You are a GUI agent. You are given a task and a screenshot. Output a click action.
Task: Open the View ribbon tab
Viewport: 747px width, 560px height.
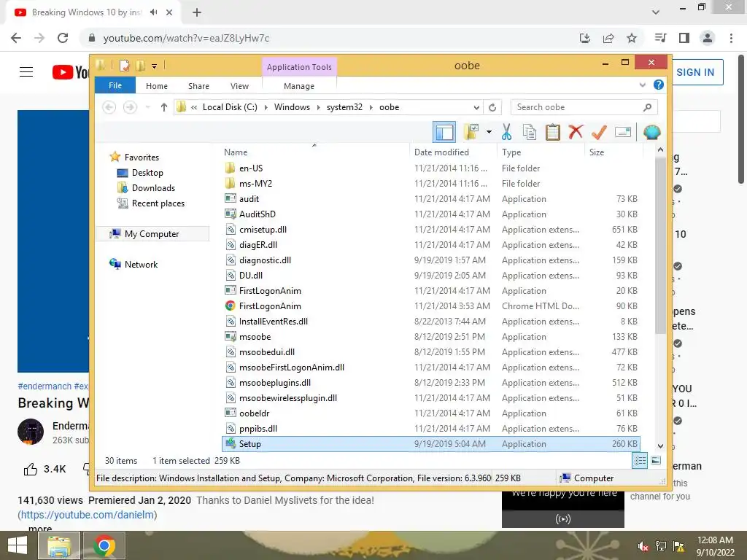239,86
